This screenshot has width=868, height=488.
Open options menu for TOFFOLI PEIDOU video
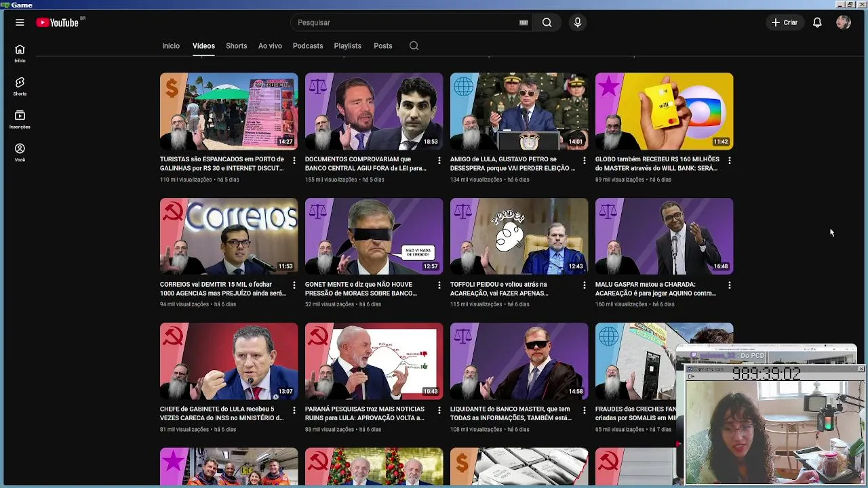[584, 285]
